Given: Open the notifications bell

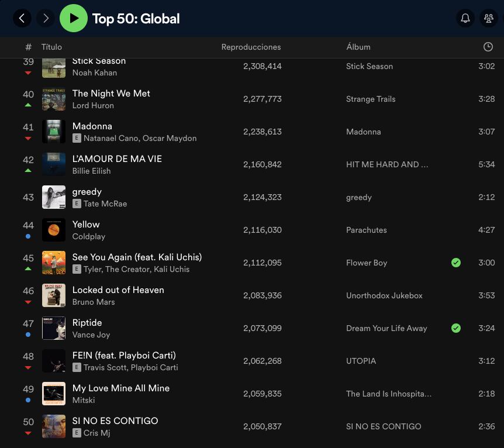Looking at the screenshot, I should pyautogui.click(x=465, y=18).
